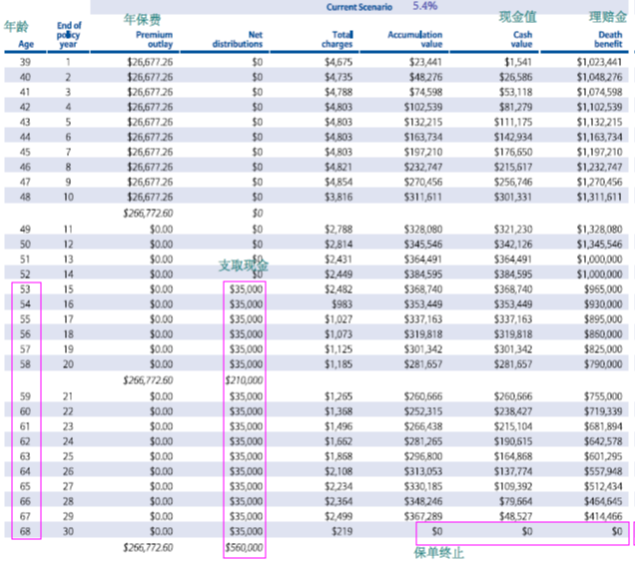Click the 5.4% scenario rate

425,6
